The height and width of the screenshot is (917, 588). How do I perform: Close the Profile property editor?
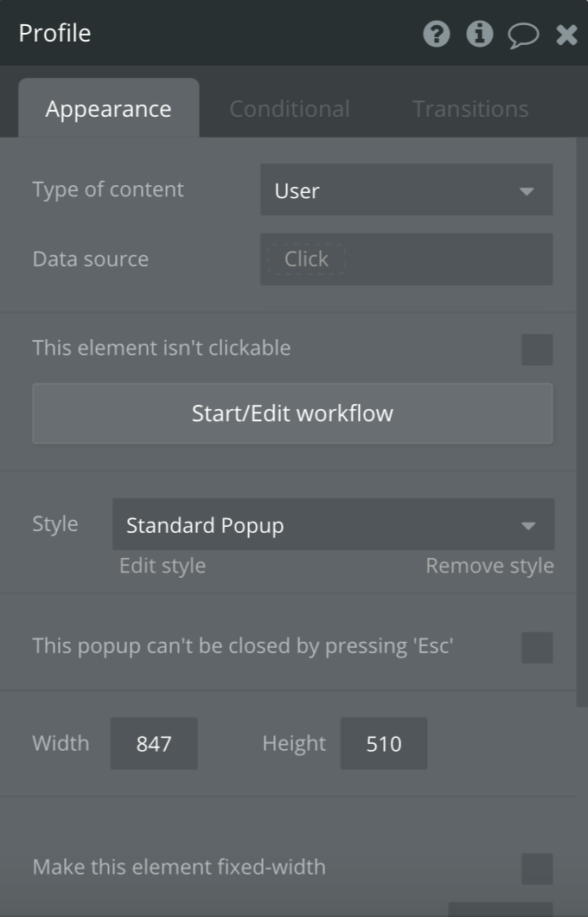click(566, 35)
